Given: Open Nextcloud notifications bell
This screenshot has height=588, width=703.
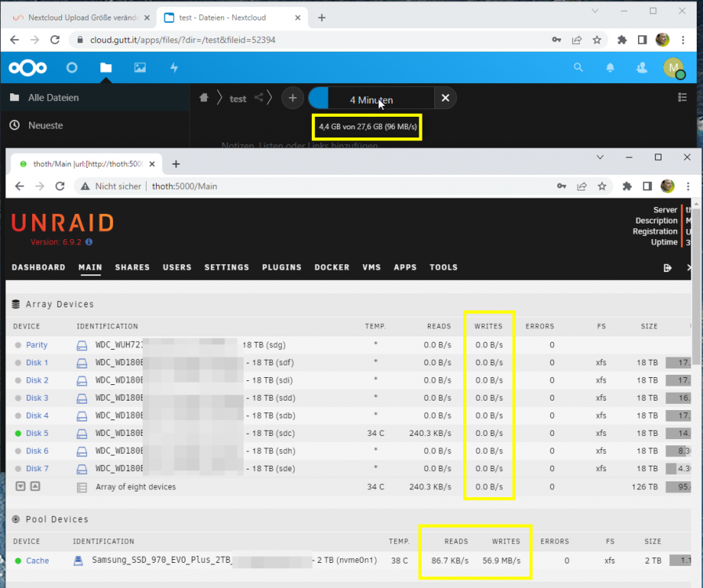Looking at the screenshot, I should [611, 67].
